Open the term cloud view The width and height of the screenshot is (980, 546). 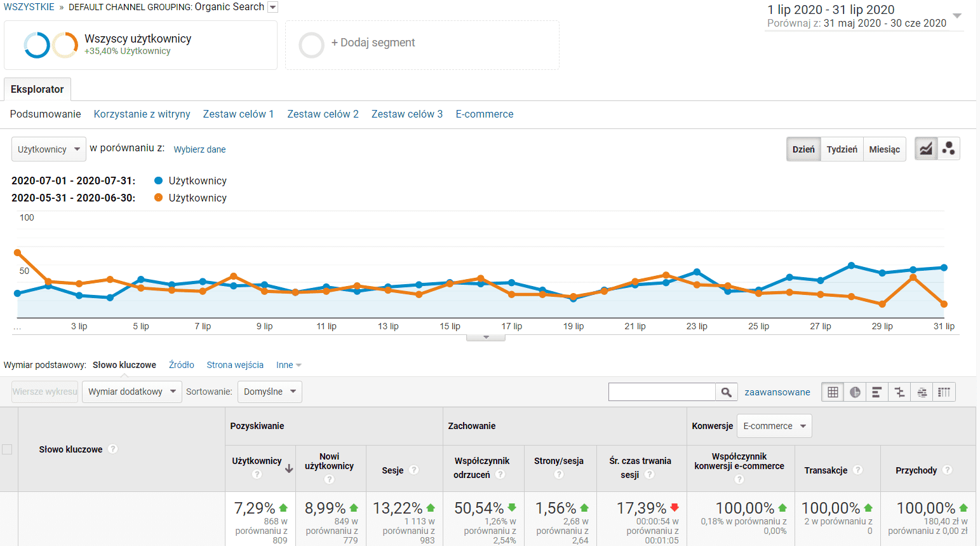(x=921, y=392)
